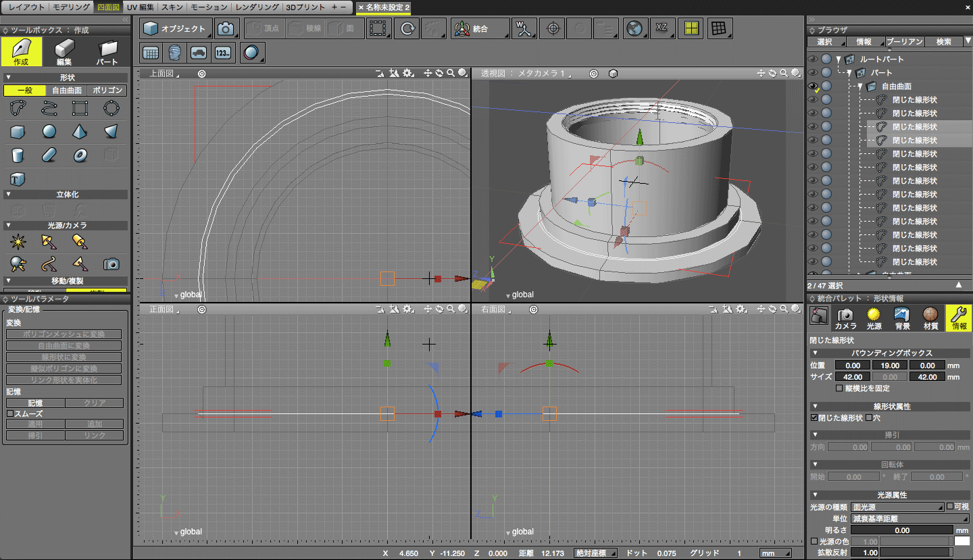Click the 記憶 button in tool parameters
Image resolution: width=973 pixels, height=560 pixels.
35,403
